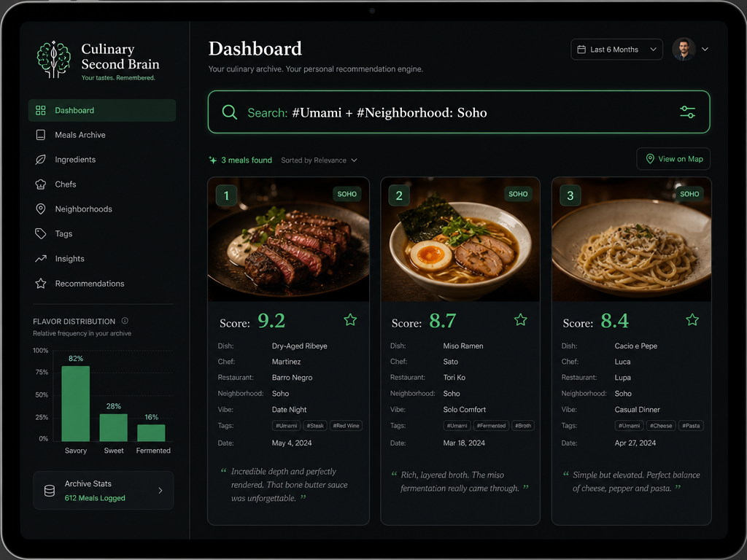The image size is (747, 560).
Task: Click the Archive Stats database icon
Action: (x=50, y=491)
